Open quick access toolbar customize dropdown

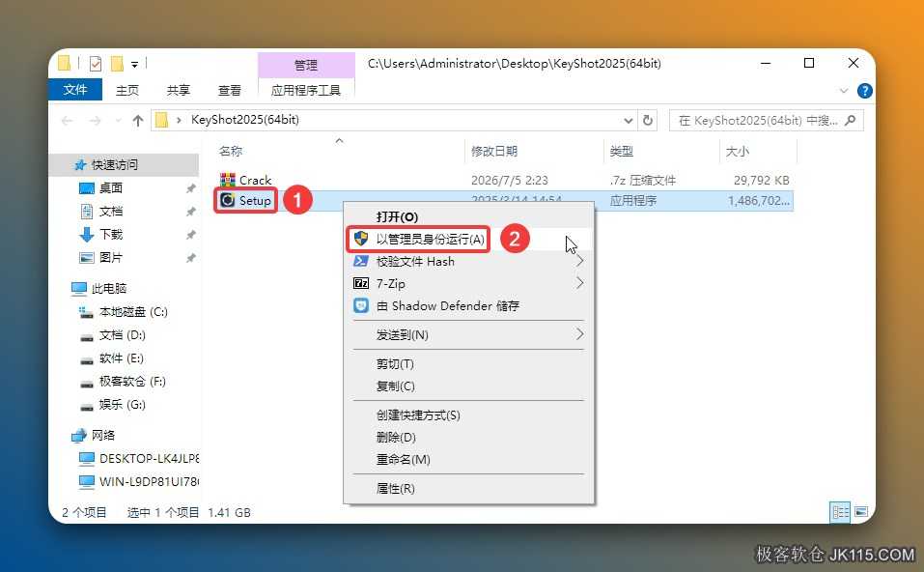pos(134,65)
